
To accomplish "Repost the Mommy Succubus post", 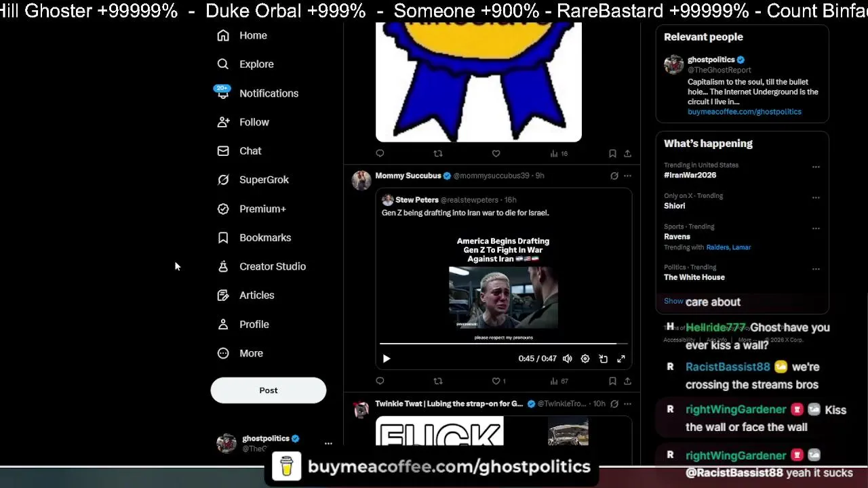I will point(438,381).
